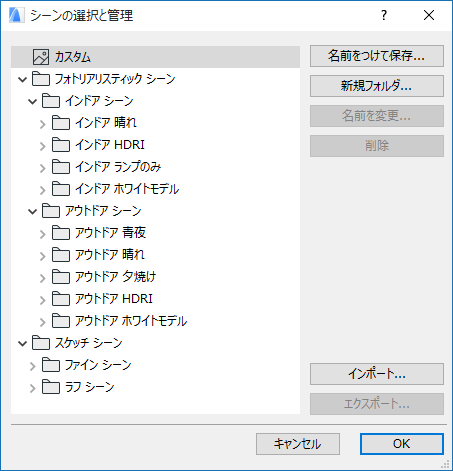Create a folder with 新規フォルダ...
This screenshot has width=453, height=471.
377,86
